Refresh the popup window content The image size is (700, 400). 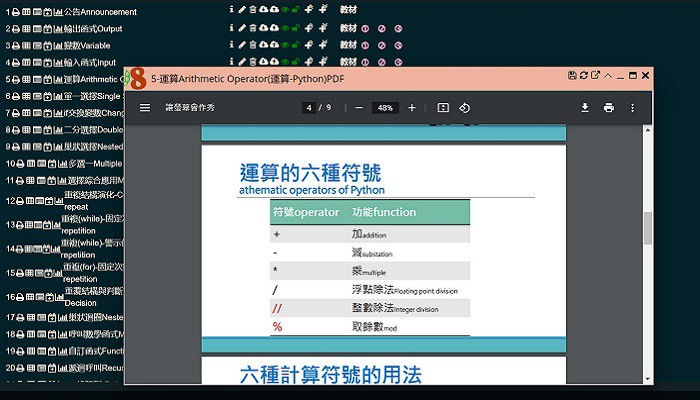583,75
